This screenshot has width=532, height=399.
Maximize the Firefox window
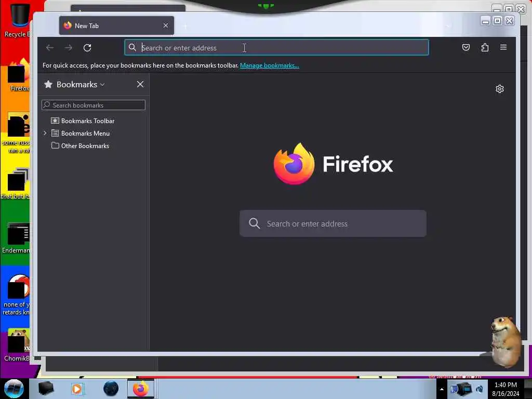point(497,21)
